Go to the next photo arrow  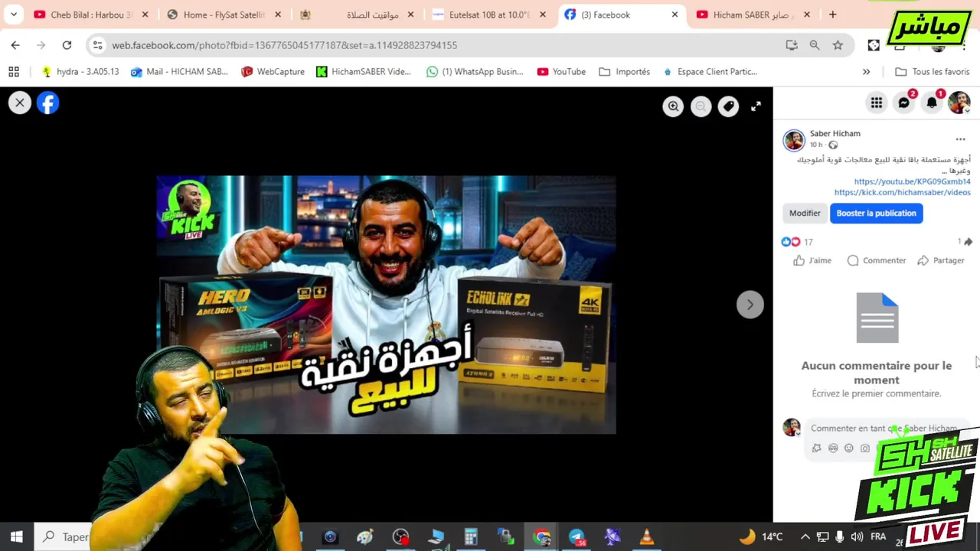point(750,305)
